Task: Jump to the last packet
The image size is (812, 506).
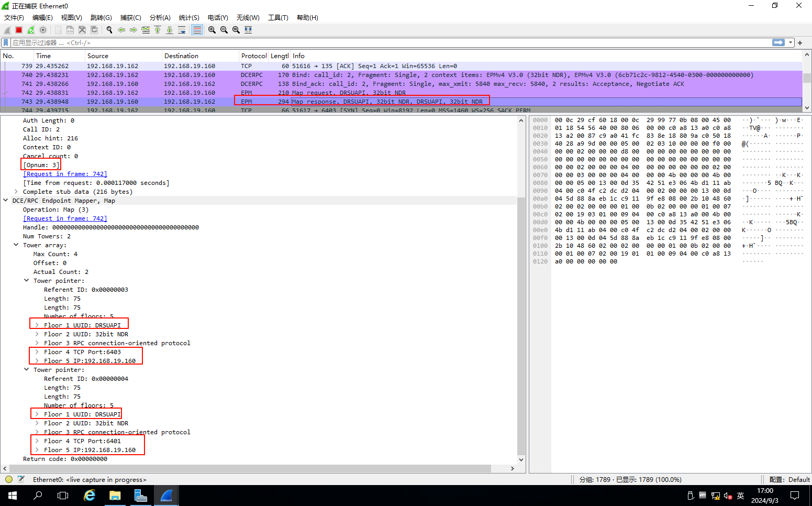Action: [x=170, y=30]
